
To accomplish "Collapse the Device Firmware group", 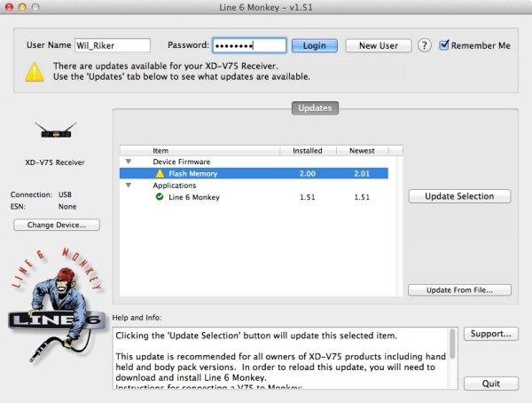I will [129, 162].
